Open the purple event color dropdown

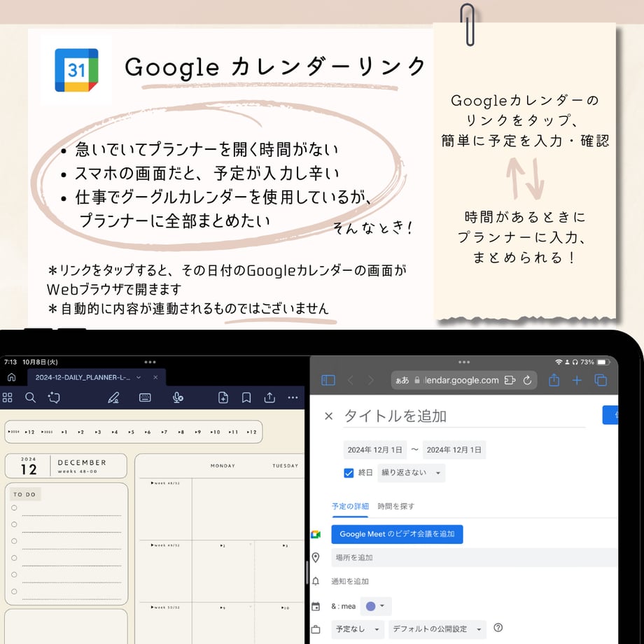[x=376, y=606]
